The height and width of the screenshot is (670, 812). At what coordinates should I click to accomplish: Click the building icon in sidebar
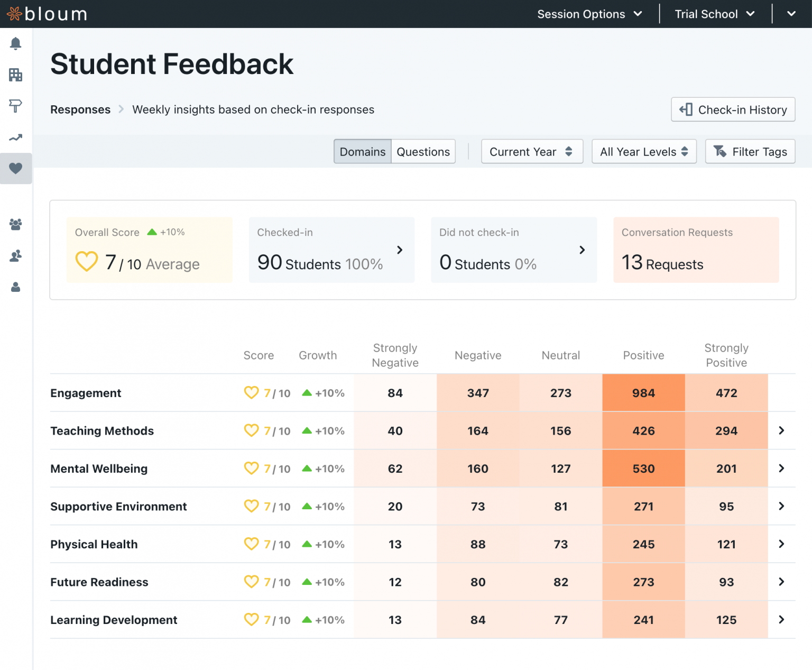[x=16, y=75]
